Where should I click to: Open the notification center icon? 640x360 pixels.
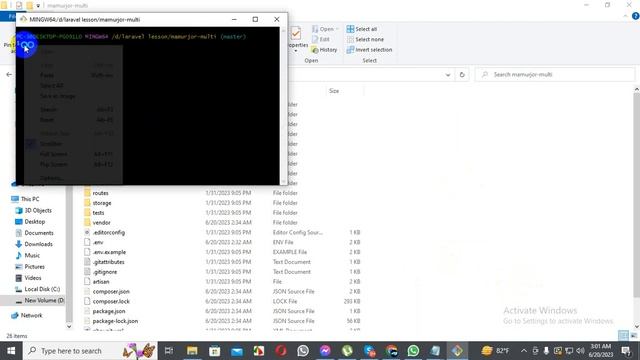pos(626,351)
